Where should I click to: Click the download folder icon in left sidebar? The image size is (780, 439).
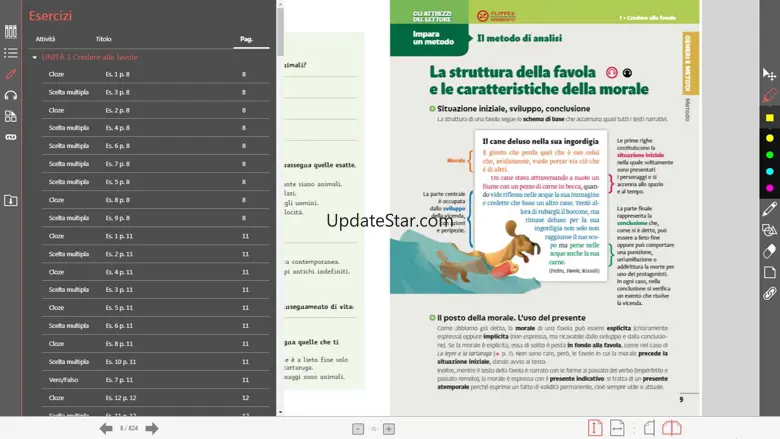[10, 200]
